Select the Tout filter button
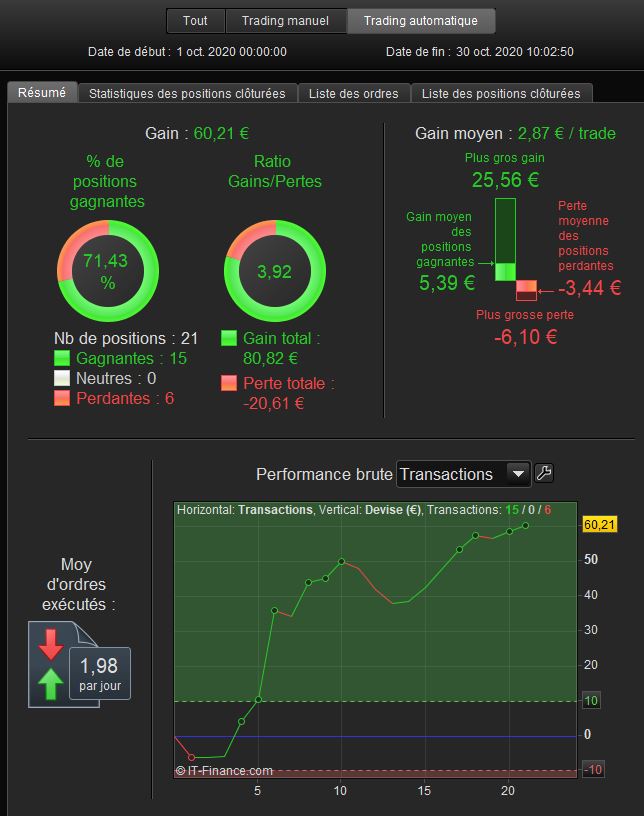This screenshot has width=644, height=816. click(x=195, y=21)
